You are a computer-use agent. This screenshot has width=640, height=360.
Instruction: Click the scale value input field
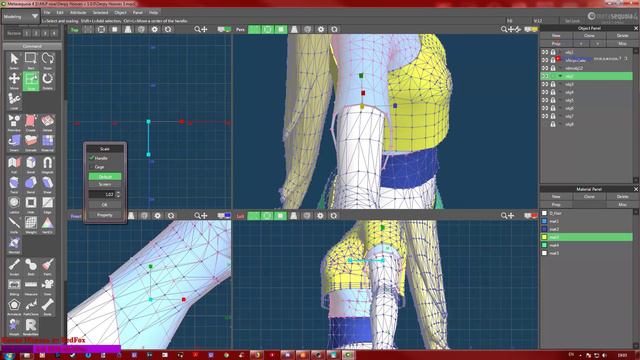[x=102, y=194]
